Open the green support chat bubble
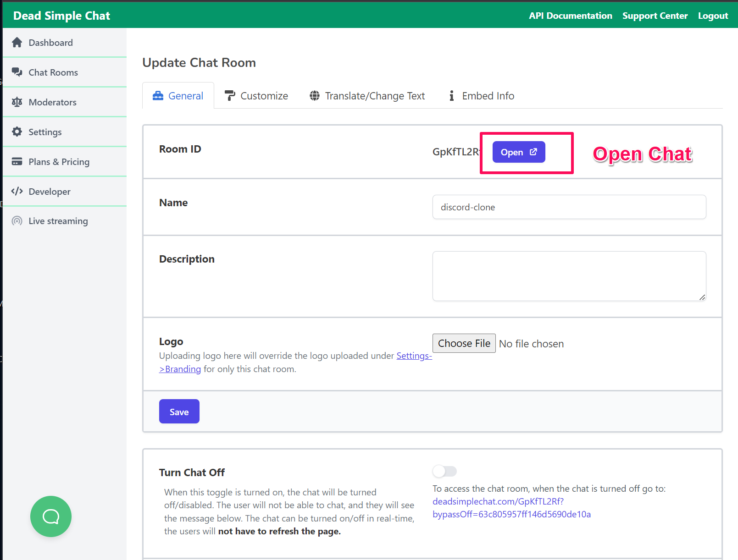 click(x=51, y=516)
